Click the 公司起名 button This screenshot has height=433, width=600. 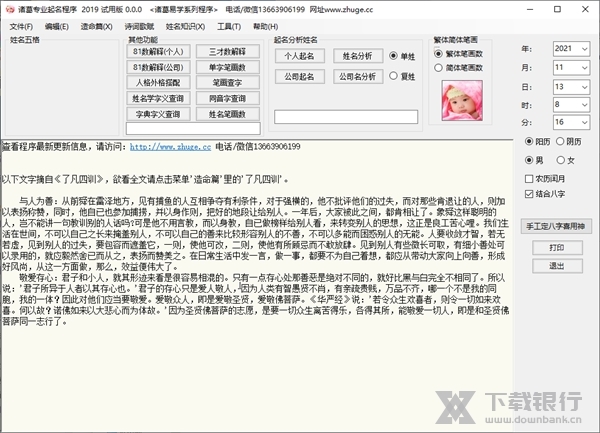click(x=300, y=77)
